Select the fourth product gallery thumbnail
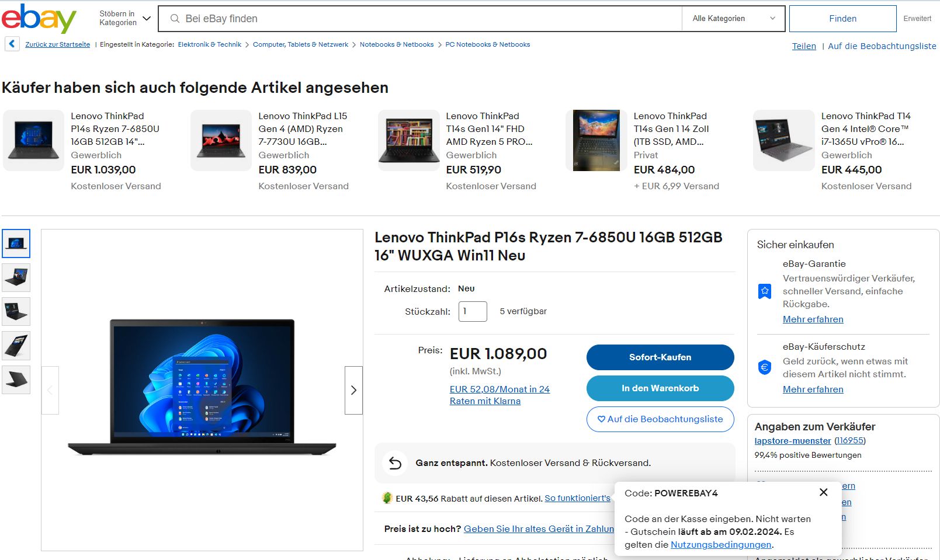The height and width of the screenshot is (560, 940). click(16, 346)
